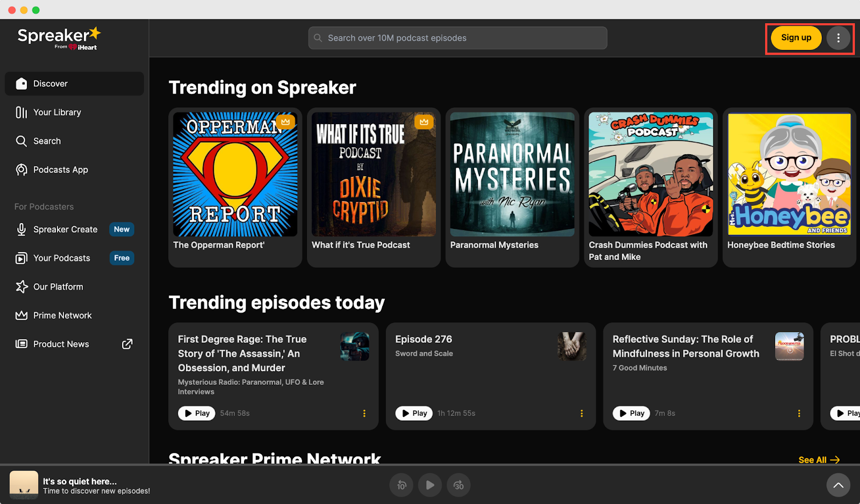
Task: Click First Degree Rage episode thumbnail
Action: click(355, 347)
